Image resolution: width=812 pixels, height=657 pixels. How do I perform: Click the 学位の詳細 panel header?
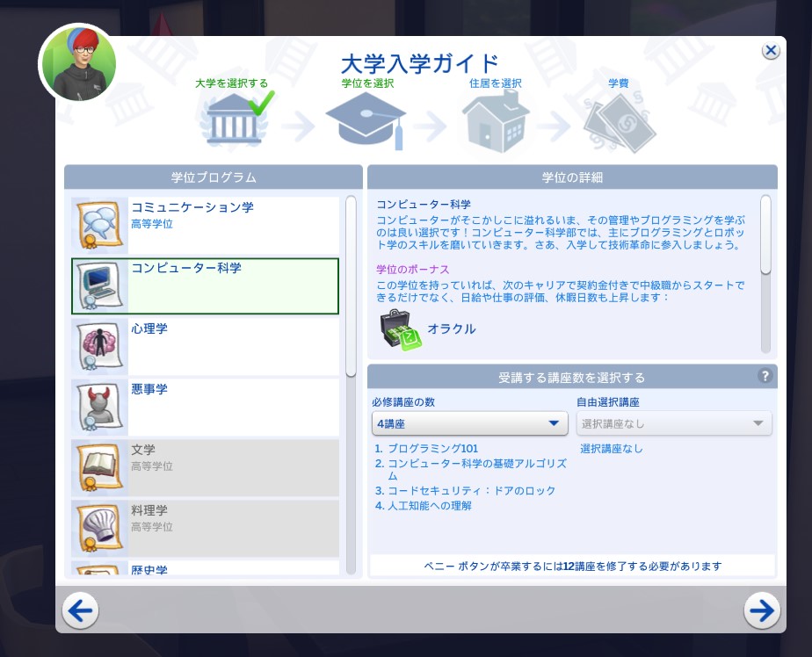[x=572, y=177]
